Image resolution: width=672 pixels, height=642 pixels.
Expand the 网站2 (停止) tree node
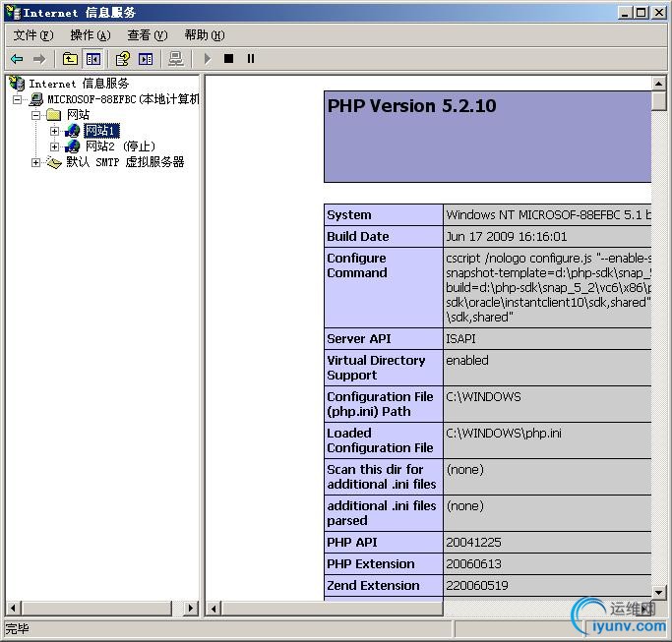coord(54,146)
